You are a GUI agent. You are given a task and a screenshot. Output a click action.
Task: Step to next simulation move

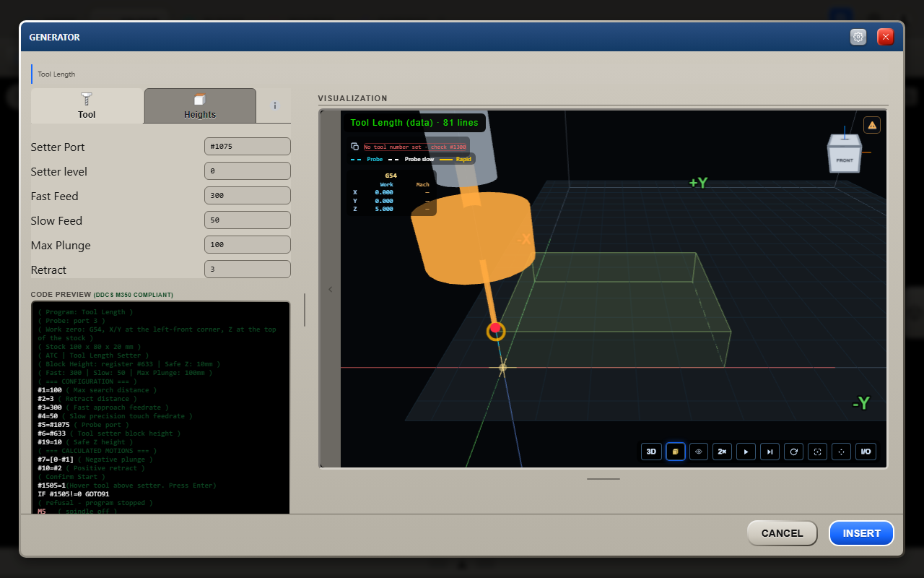[770, 452]
